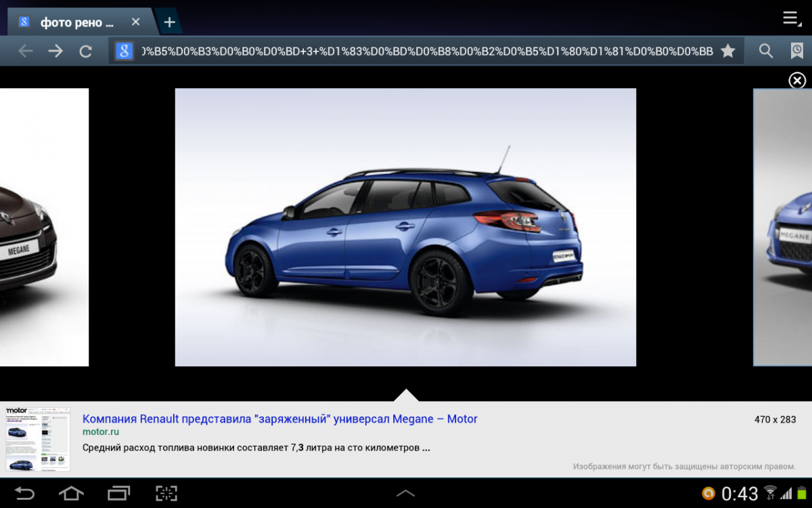Open the "Компания Renault представила" article link
812x508 pixels.
click(x=279, y=419)
